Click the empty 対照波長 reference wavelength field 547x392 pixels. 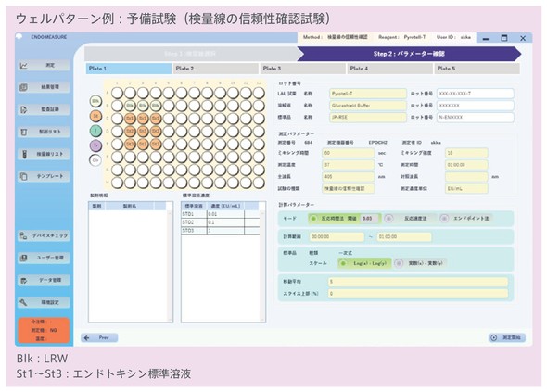pos(466,177)
